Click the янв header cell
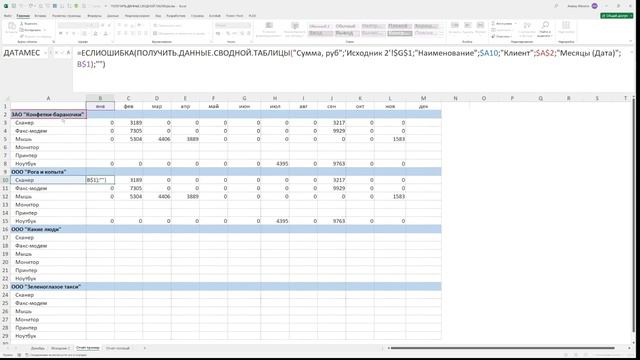Screen dimensions: 640x360 point(100,106)
